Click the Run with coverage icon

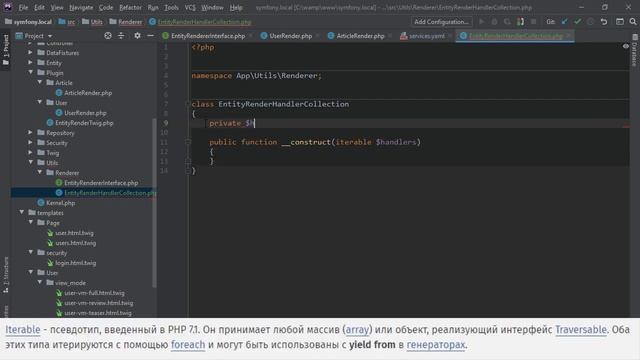point(507,22)
